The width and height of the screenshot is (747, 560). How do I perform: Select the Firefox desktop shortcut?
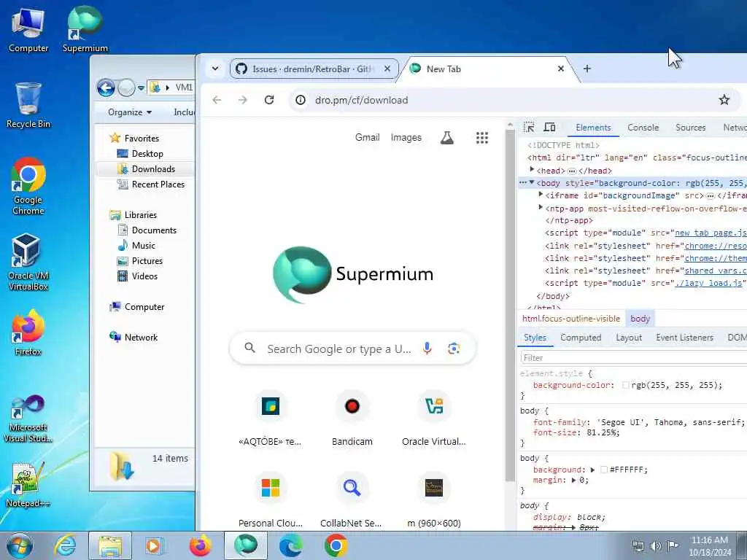click(28, 332)
